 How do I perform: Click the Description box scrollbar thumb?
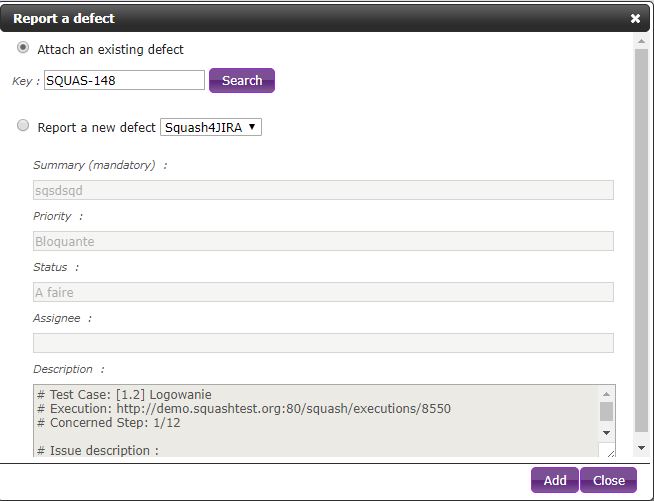606,411
